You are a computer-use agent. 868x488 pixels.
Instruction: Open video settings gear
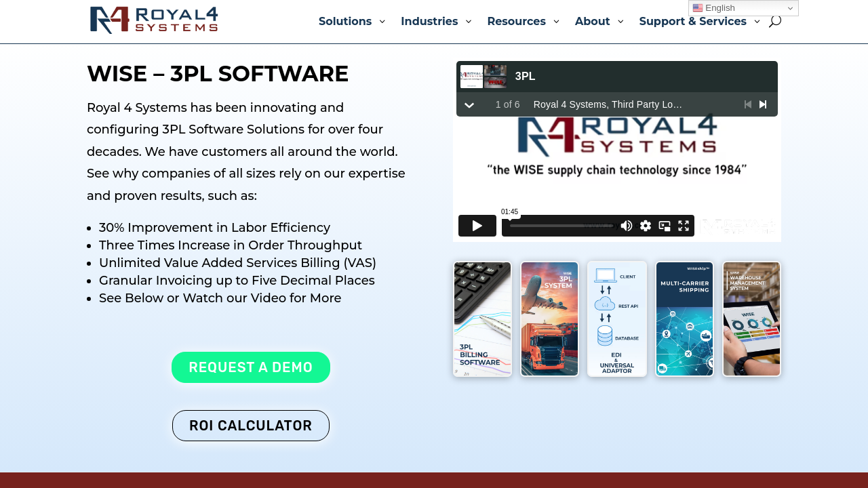pyautogui.click(x=646, y=226)
